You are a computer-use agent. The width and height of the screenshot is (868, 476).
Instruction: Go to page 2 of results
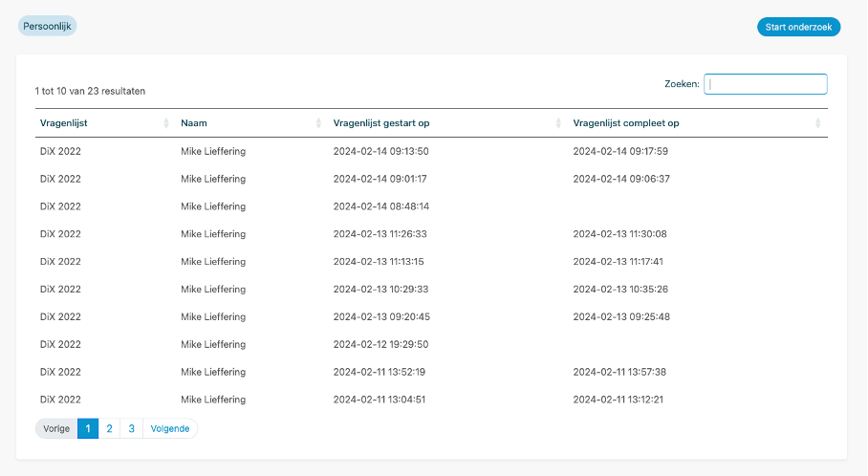(109, 429)
